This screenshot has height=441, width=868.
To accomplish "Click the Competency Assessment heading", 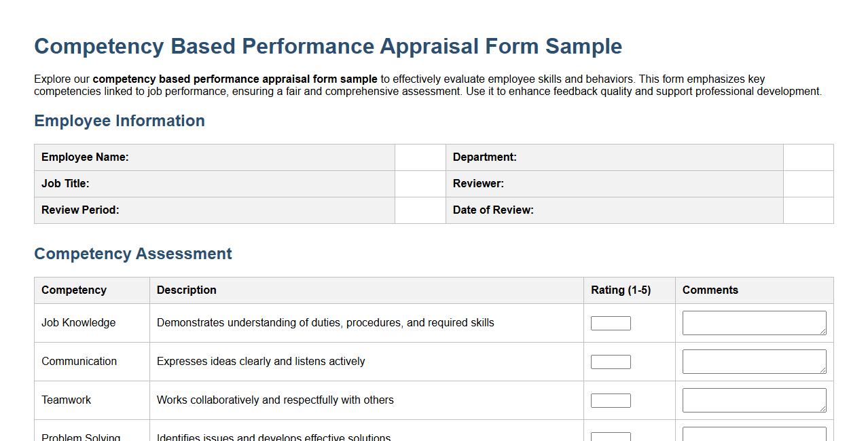I will 132,254.
